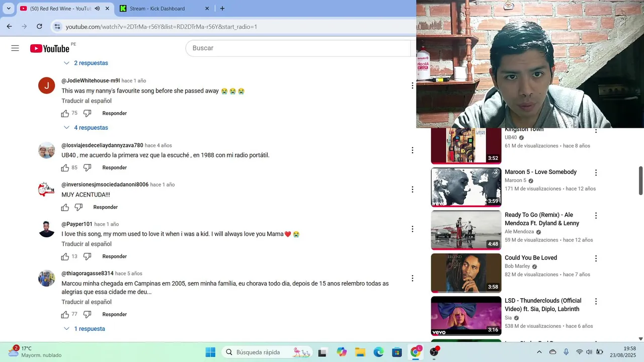This screenshot has width=644, height=362.
Task: Open the Copilot taskbar icon
Action: [x=342, y=352]
